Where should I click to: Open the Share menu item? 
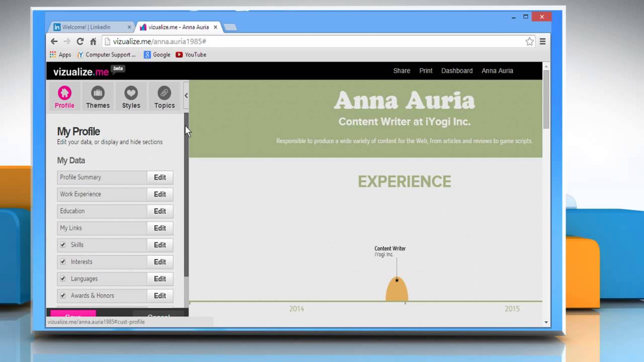pos(401,71)
